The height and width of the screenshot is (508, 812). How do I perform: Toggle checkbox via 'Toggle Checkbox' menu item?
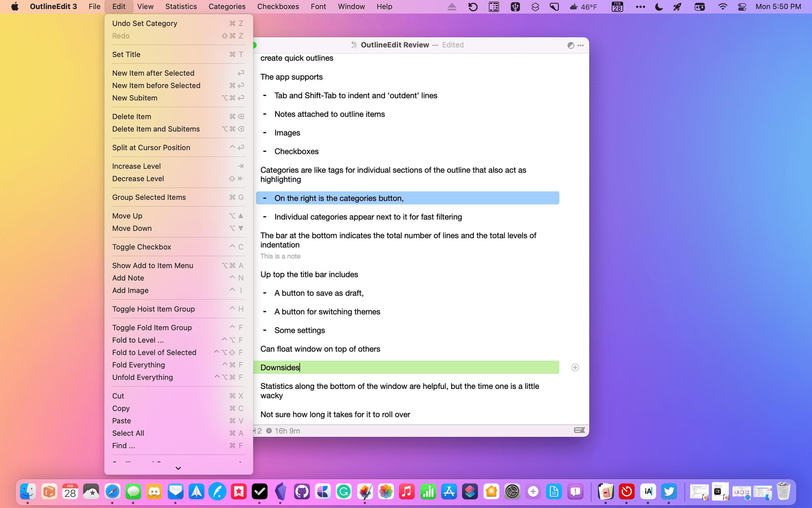pos(141,247)
